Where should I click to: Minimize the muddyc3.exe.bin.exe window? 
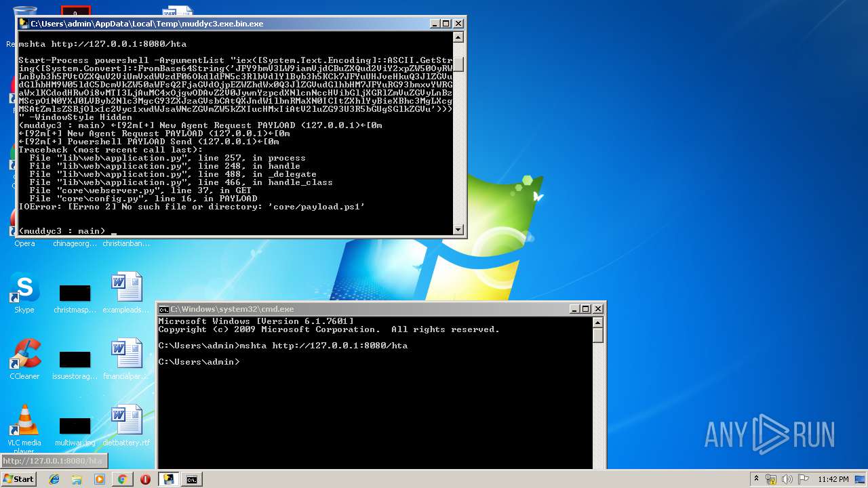coord(434,24)
